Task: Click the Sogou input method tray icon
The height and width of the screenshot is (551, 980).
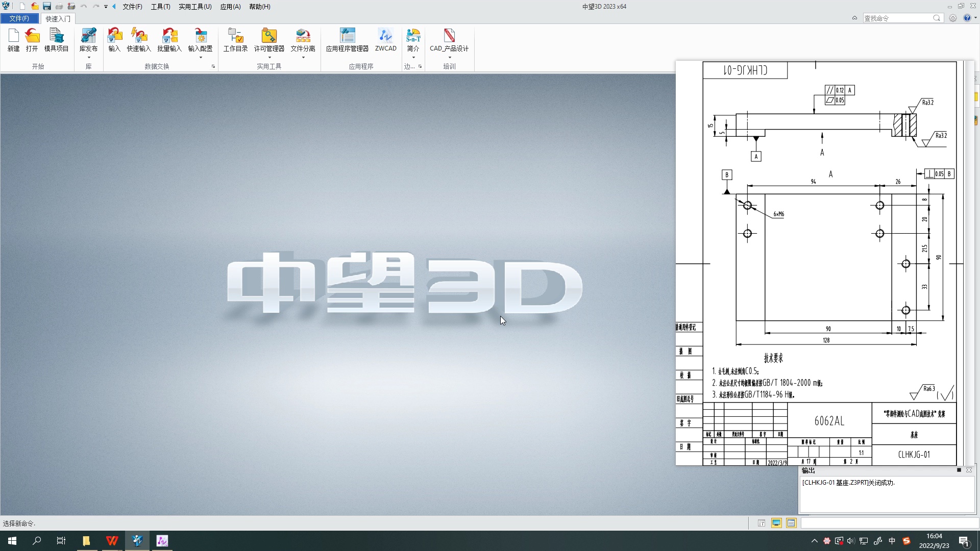Action: click(906, 541)
